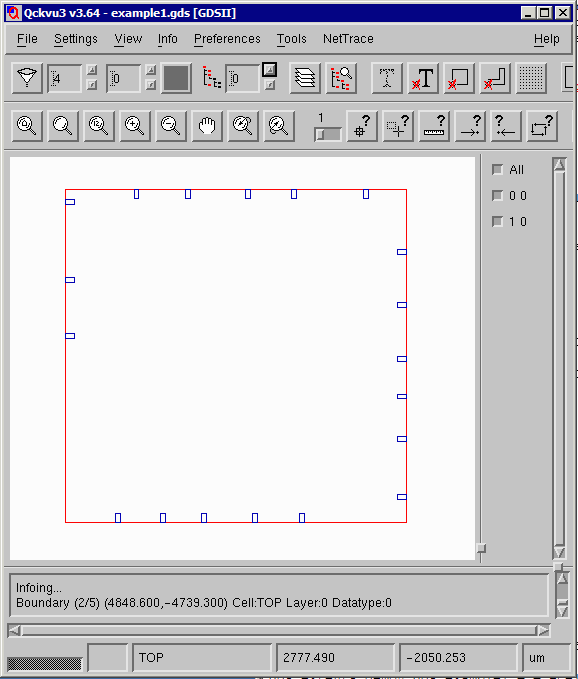Viewport: 578px width, 679px height.
Task: Open the View menu
Action: tap(128, 39)
